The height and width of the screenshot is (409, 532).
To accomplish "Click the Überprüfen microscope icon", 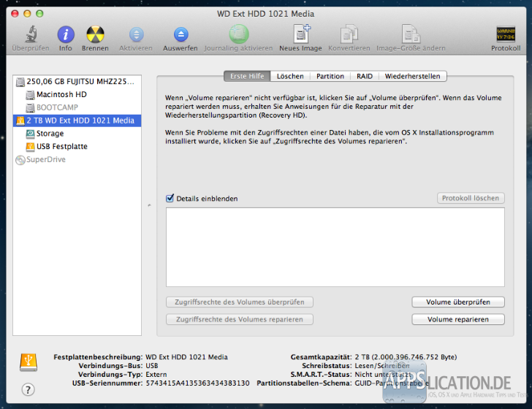I will (31, 34).
